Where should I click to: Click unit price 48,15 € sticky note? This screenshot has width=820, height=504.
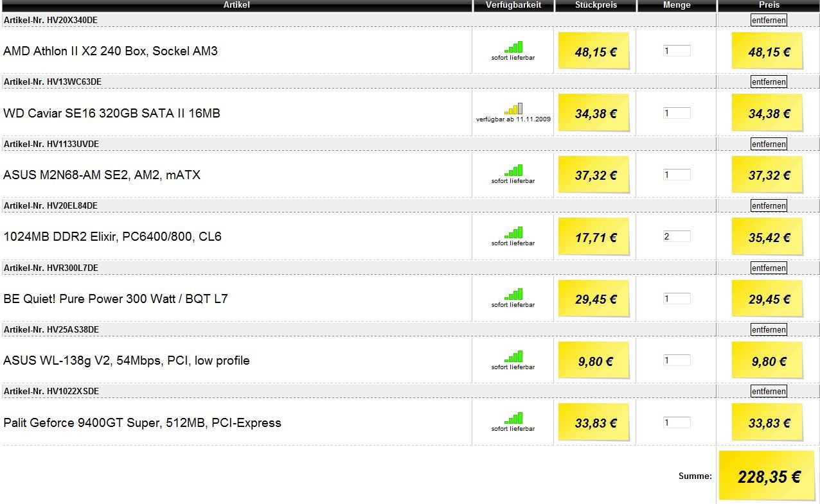(594, 51)
